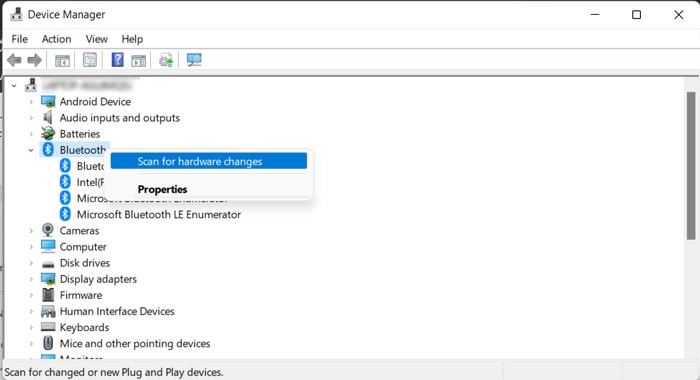Image resolution: width=700 pixels, height=380 pixels.
Task: Click the Forward arrow in the toolbar
Action: click(34, 60)
